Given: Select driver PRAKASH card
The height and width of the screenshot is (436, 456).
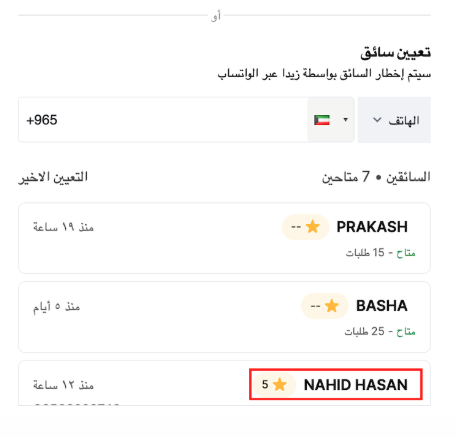Looking at the screenshot, I should tap(224, 238).
